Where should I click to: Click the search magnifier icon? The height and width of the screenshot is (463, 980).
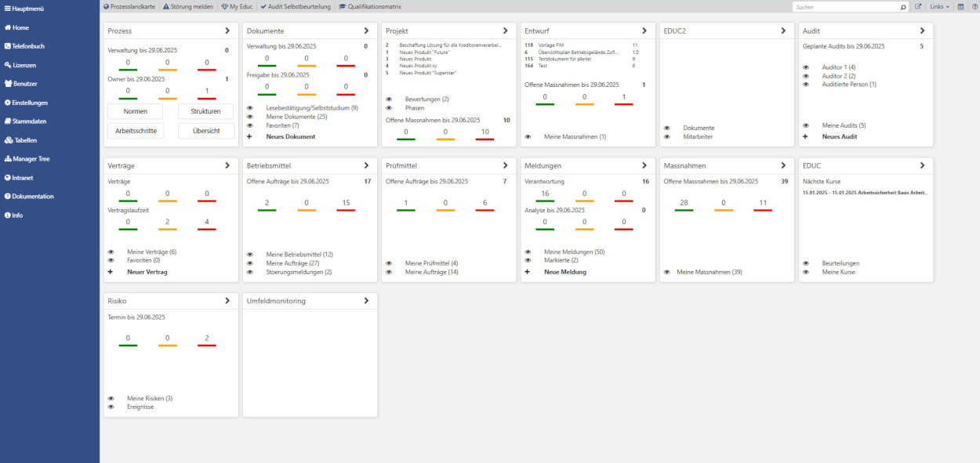point(902,7)
